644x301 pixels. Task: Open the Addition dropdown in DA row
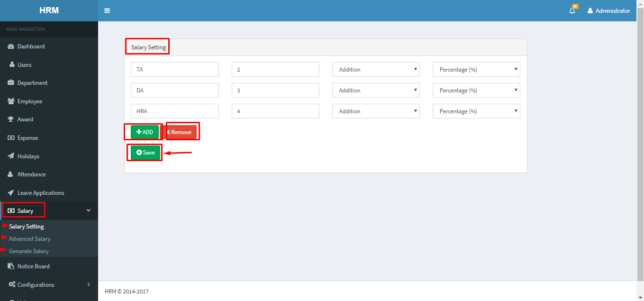(x=376, y=90)
